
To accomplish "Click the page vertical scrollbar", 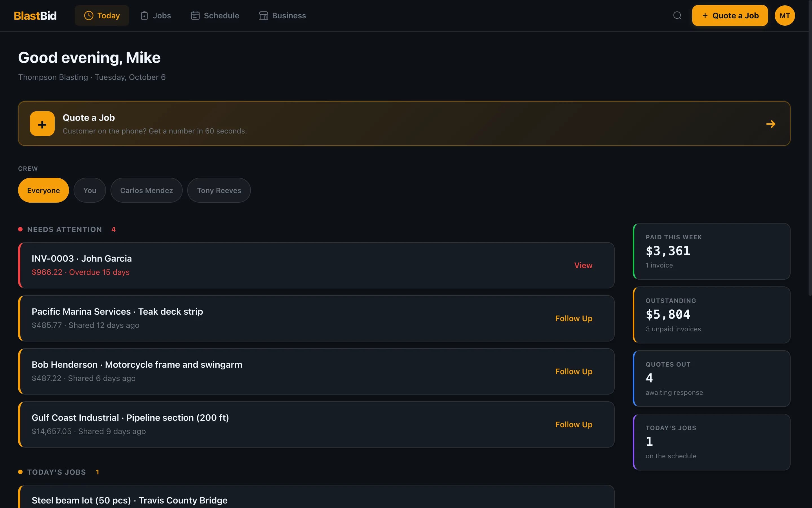I will click(810, 148).
